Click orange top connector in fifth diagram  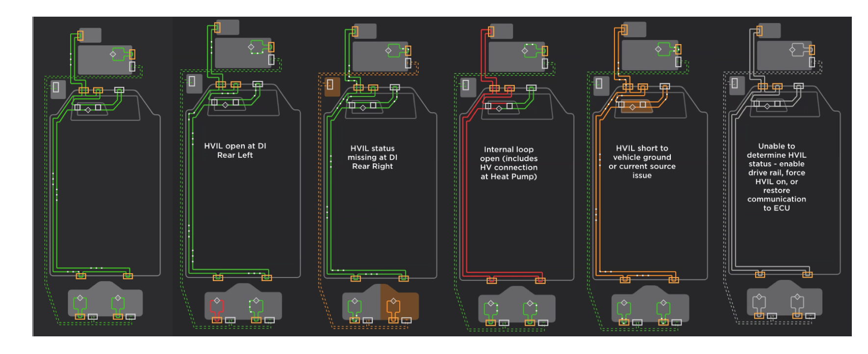click(x=624, y=30)
